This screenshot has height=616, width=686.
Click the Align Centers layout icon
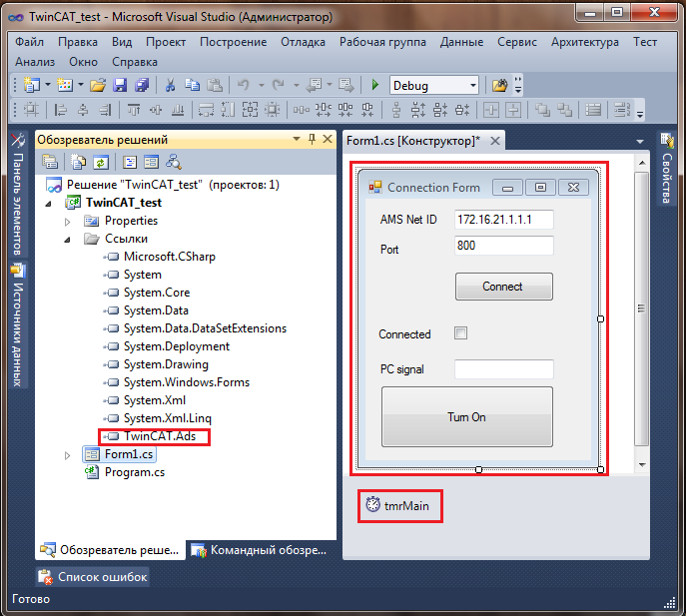tap(83, 110)
